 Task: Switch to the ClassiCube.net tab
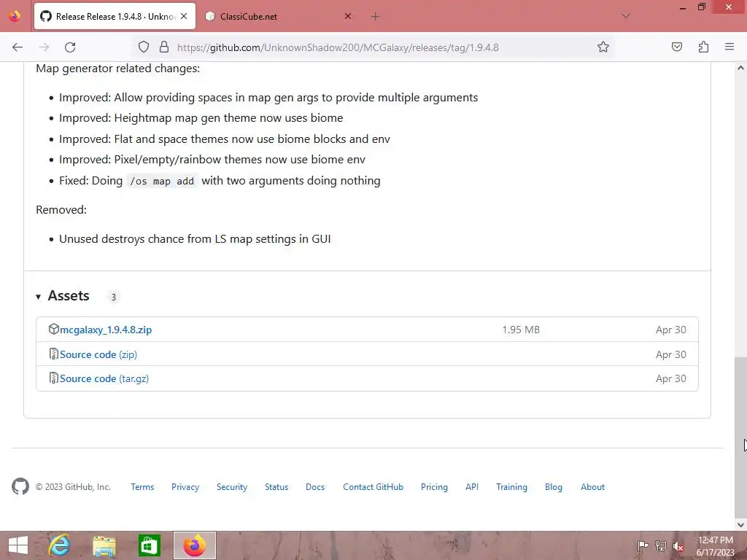[x=278, y=16]
